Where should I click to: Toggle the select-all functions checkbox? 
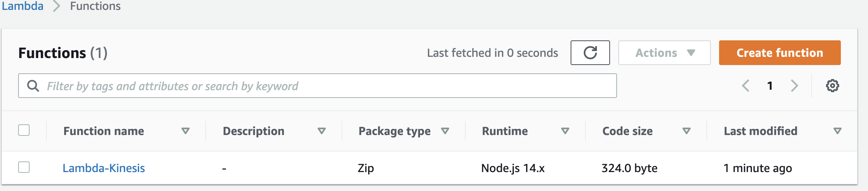[x=24, y=130]
